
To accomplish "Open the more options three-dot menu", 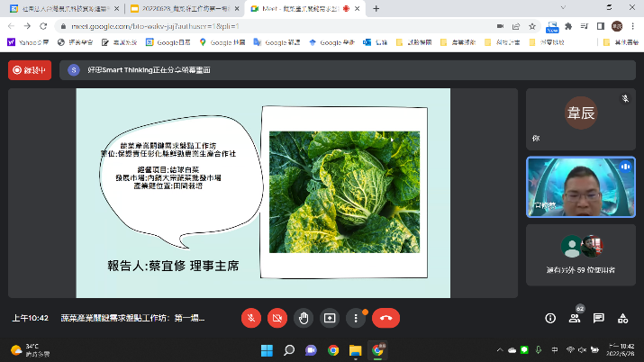I will point(357,318).
